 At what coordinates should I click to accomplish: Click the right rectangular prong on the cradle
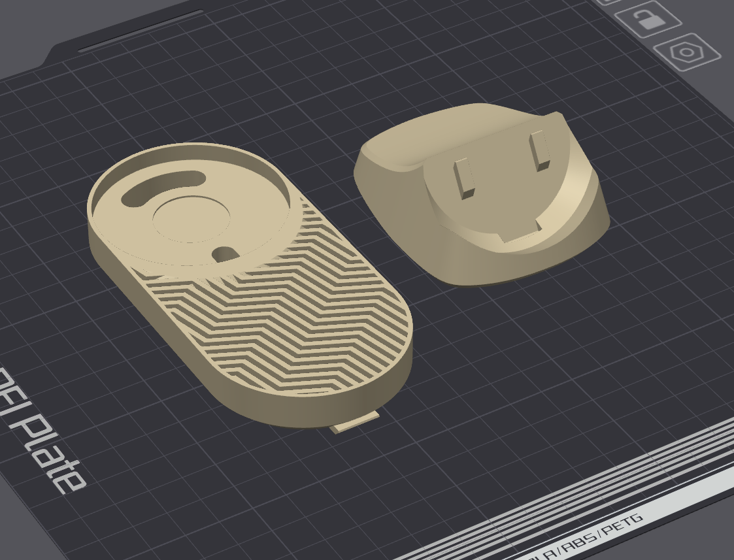click(540, 150)
